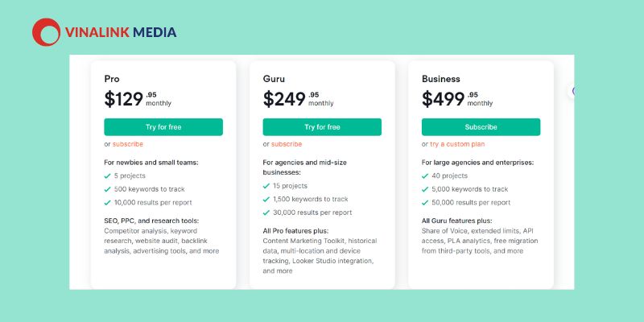Click the checkmark beside 15 projects
The width and height of the screenshot is (644, 322).
click(x=266, y=186)
